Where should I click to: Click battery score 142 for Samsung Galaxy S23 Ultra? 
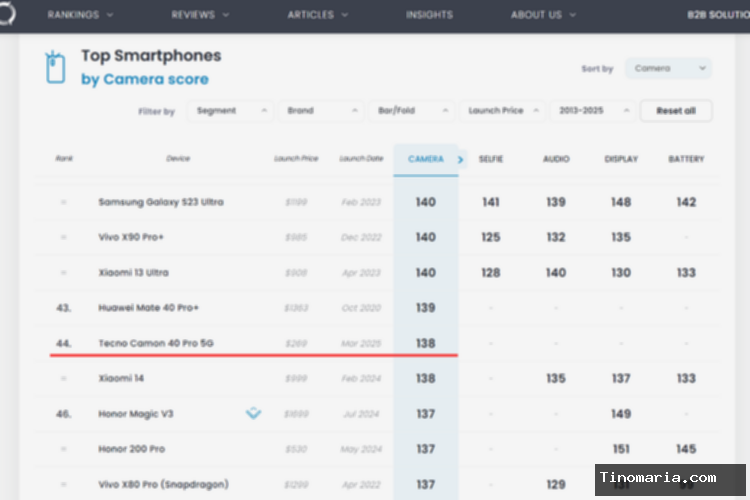point(686,202)
